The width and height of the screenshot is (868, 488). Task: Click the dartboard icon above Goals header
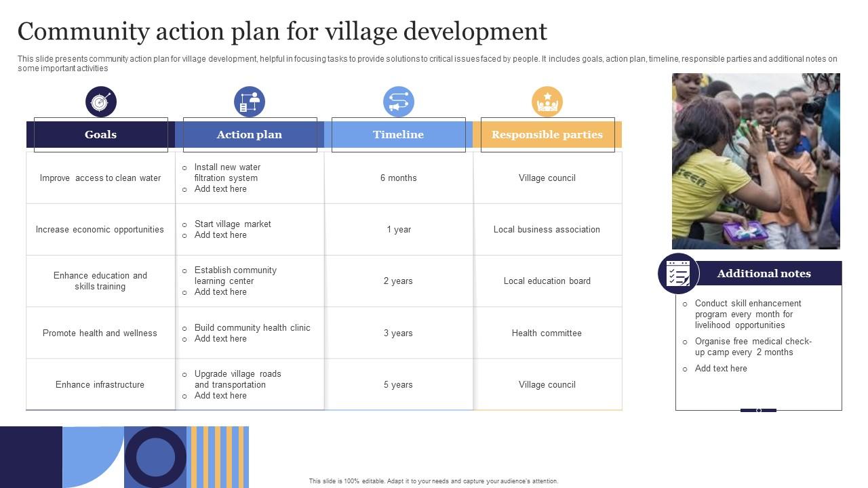[x=100, y=101]
